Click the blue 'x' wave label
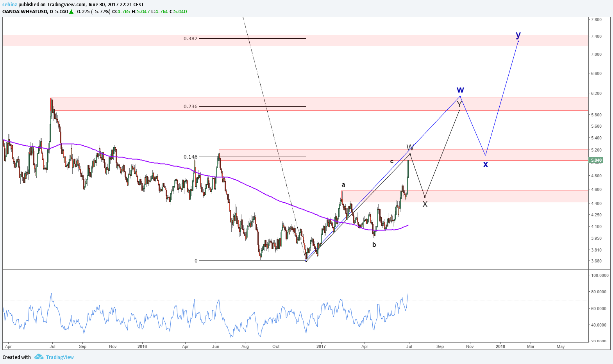The height and width of the screenshot is (364, 613). pos(485,164)
